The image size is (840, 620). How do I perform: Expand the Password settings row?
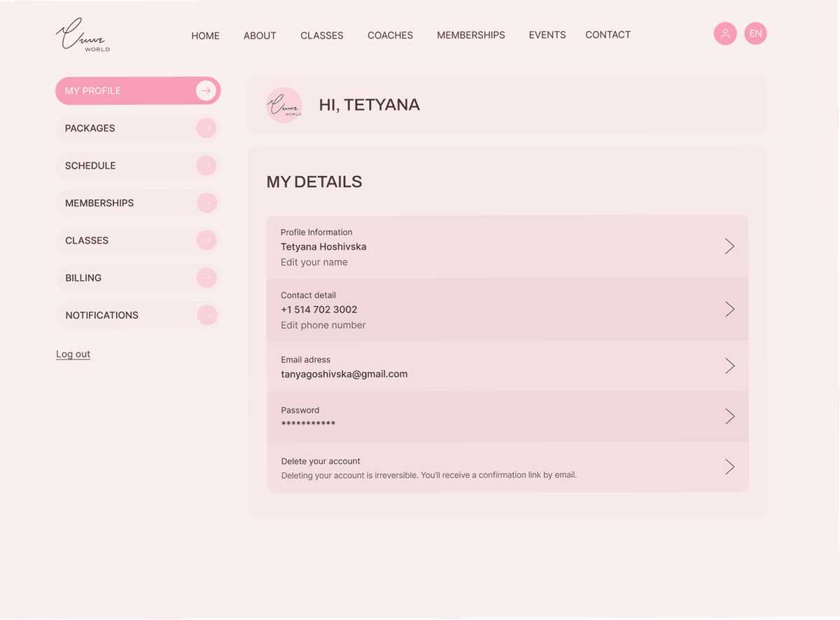point(729,416)
